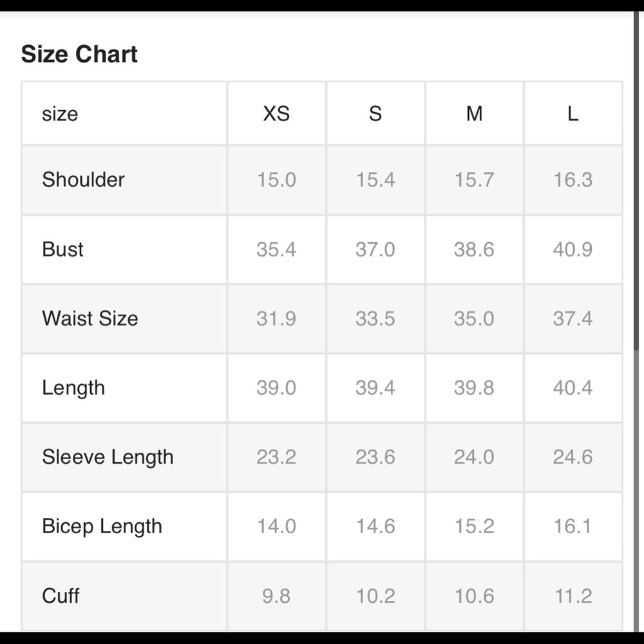
Task: Click the vertical scrollbar on right edge
Action: 636,181
